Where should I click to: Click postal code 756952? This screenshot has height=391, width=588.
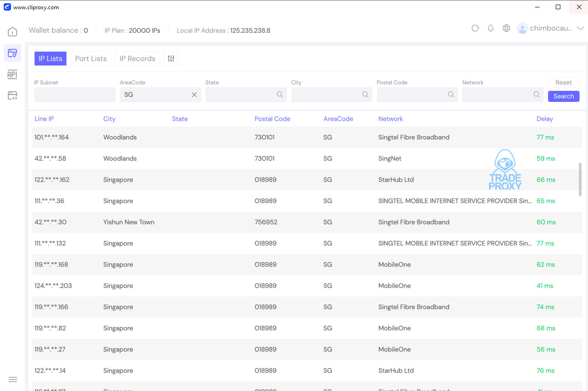tap(266, 222)
